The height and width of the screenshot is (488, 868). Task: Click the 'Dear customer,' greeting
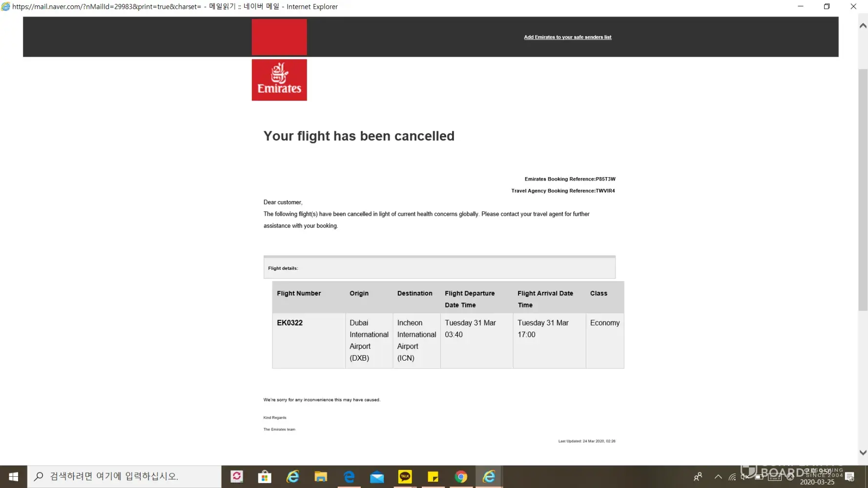(283, 203)
